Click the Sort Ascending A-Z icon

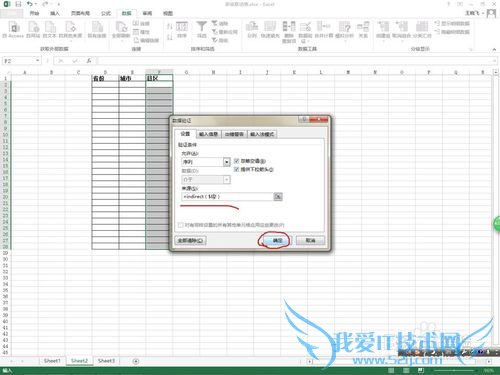coord(170,26)
